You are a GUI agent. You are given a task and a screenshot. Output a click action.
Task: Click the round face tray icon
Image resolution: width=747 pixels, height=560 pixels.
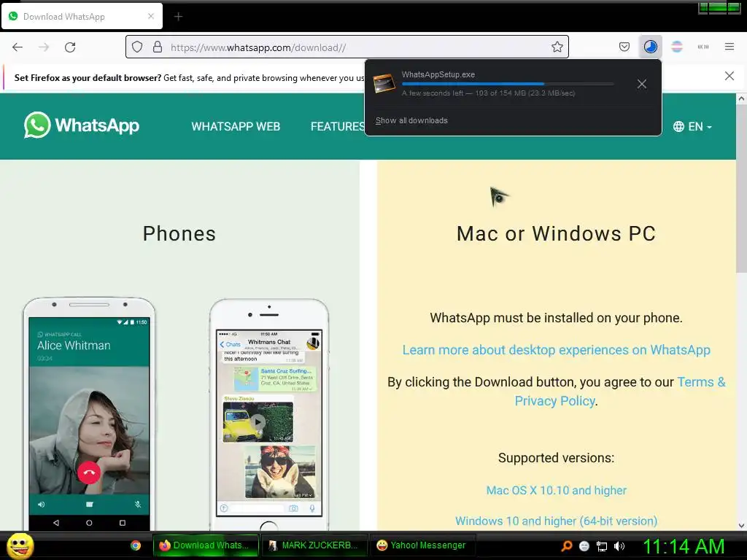[x=584, y=546]
